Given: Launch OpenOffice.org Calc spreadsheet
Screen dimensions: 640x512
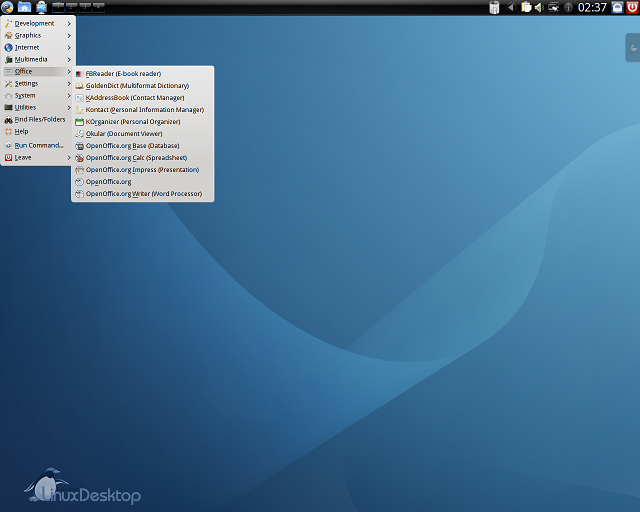Looking at the screenshot, I should pos(135,158).
